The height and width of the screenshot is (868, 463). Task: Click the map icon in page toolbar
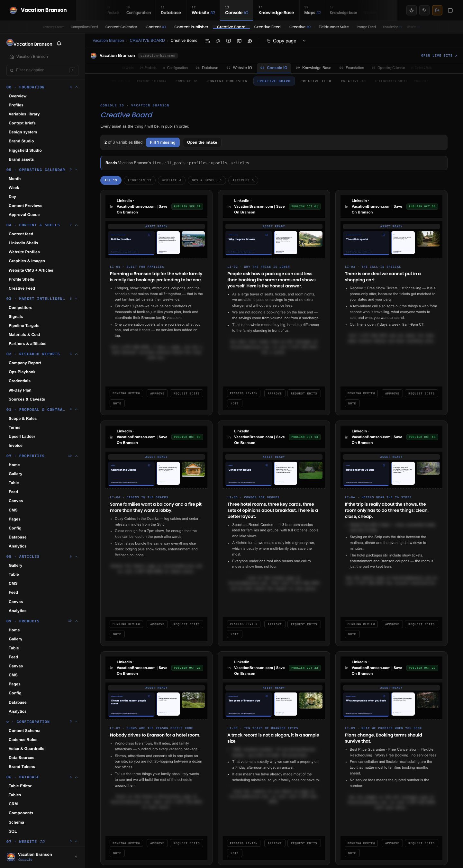(x=239, y=41)
